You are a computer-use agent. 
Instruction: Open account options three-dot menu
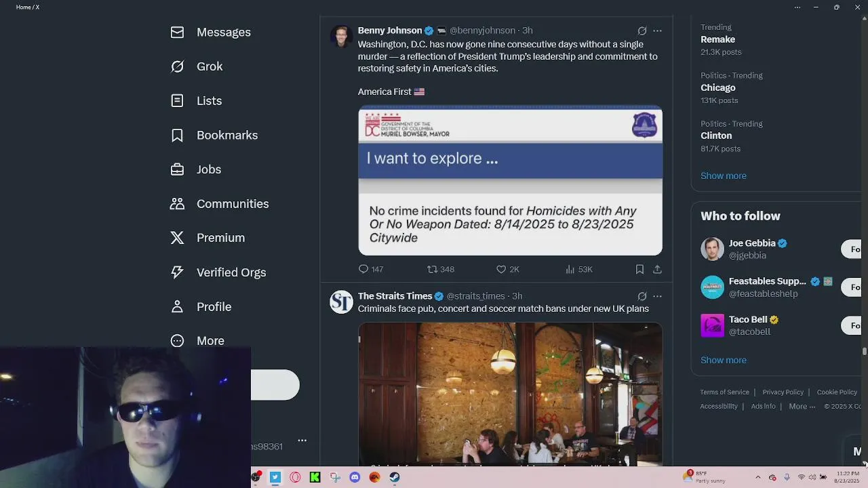point(302,441)
